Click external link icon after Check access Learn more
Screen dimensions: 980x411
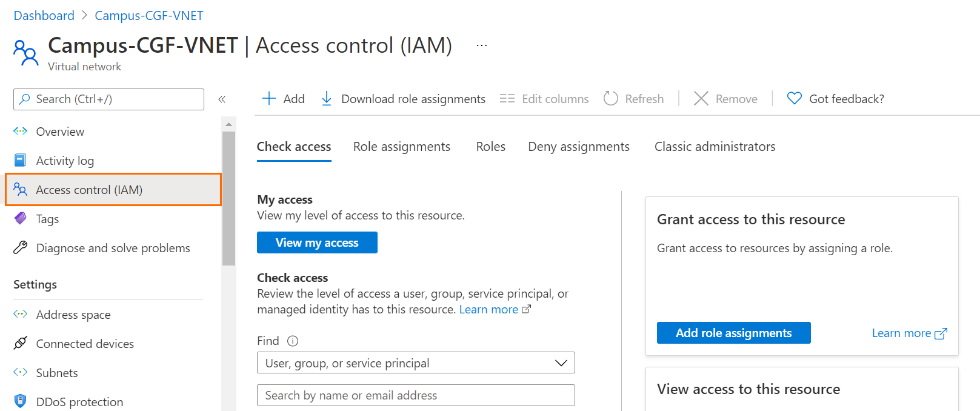point(526,309)
